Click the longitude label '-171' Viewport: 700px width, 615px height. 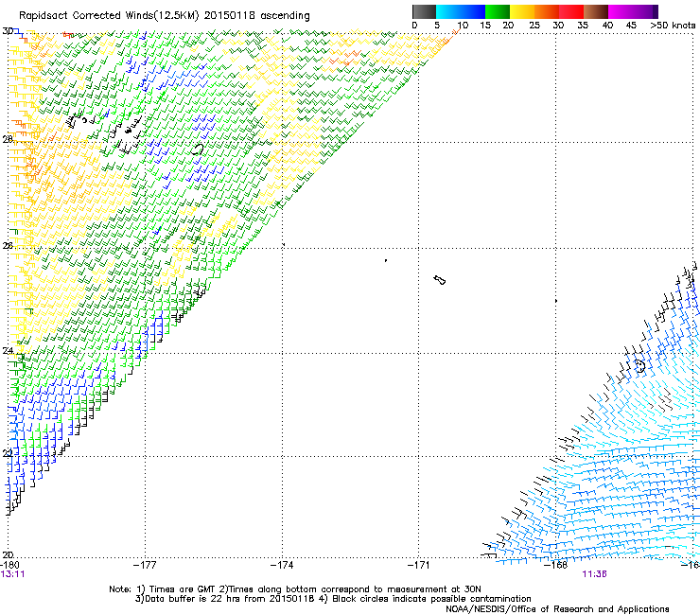click(x=419, y=565)
